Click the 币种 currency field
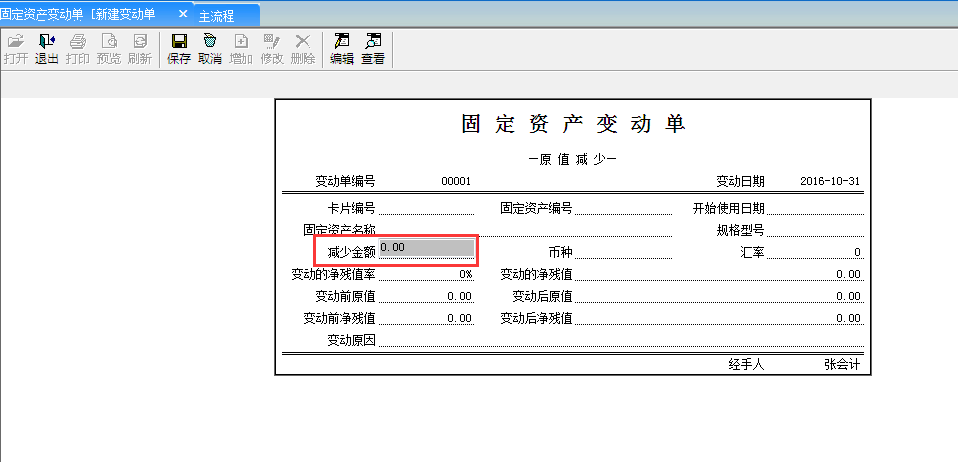 point(622,252)
